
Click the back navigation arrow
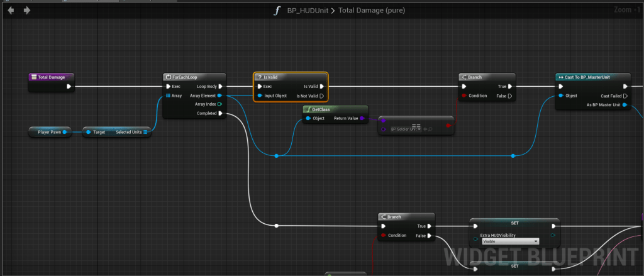pyautogui.click(x=11, y=10)
